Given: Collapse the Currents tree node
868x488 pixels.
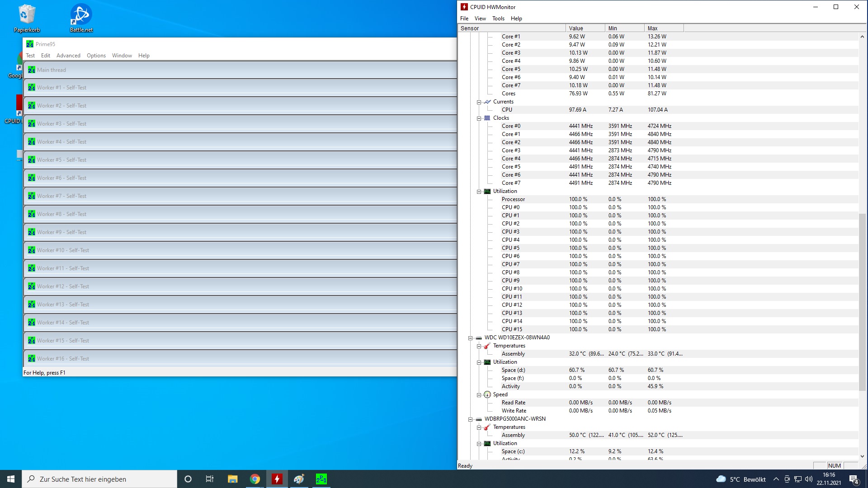Looking at the screenshot, I should (479, 102).
